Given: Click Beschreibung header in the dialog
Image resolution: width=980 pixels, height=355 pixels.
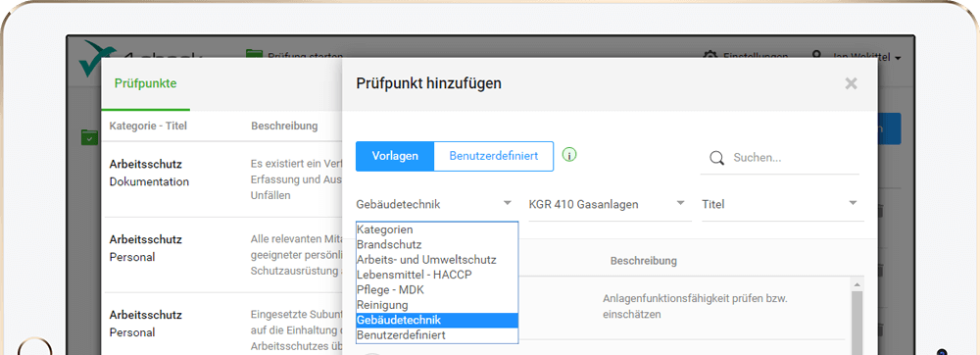Looking at the screenshot, I should point(643,261).
